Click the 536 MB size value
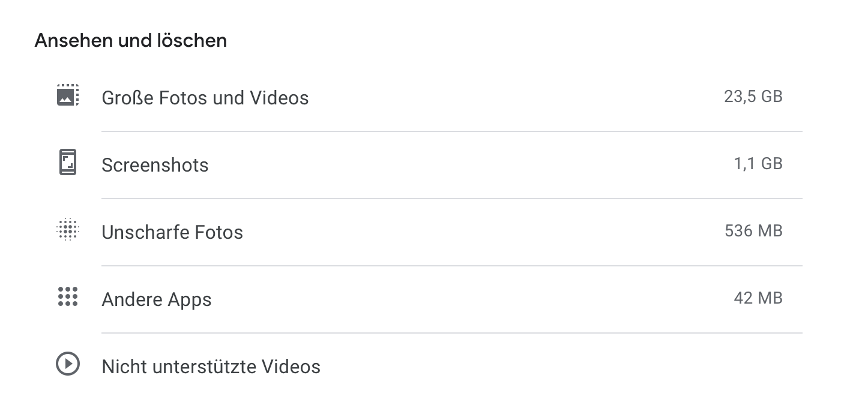 [753, 231]
